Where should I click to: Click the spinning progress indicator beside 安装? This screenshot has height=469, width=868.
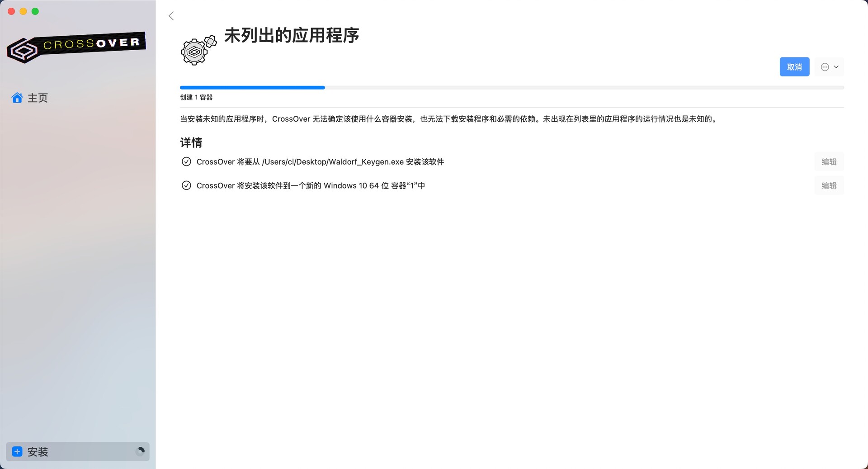pos(141,451)
